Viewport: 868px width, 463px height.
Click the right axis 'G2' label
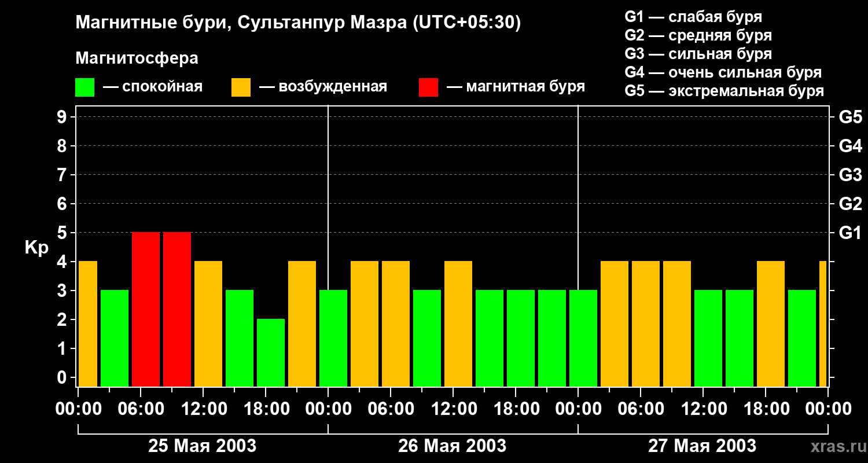pyautogui.click(x=851, y=204)
